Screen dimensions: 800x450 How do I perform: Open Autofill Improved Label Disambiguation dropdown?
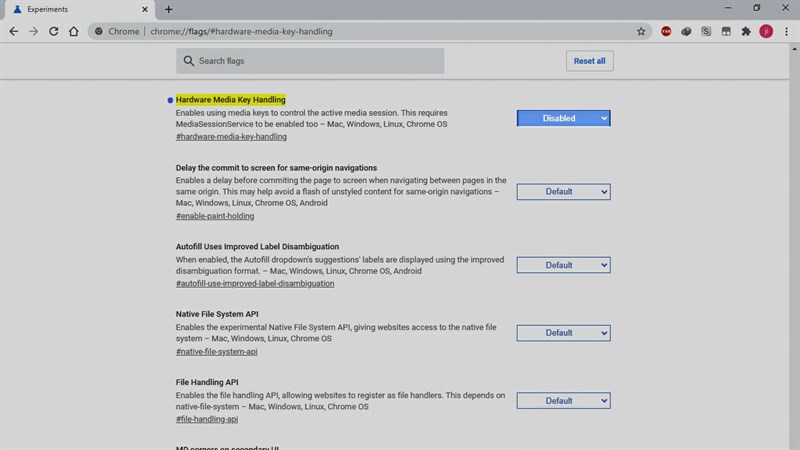tap(563, 265)
